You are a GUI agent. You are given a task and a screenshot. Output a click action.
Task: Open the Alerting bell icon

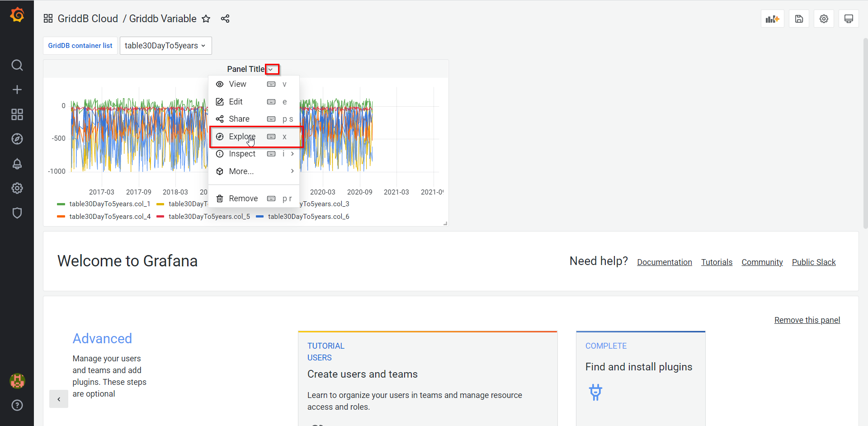point(17,164)
